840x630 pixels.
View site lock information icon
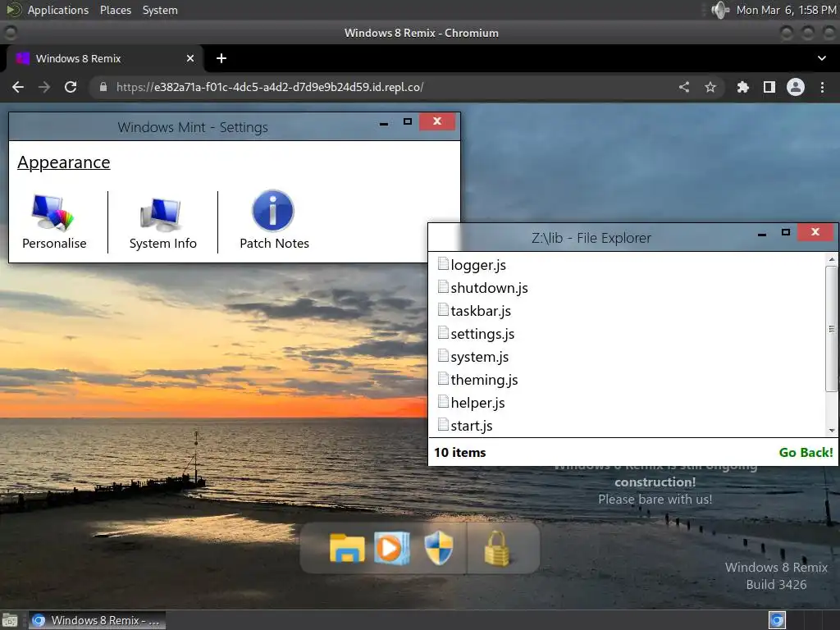click(103, 87)
